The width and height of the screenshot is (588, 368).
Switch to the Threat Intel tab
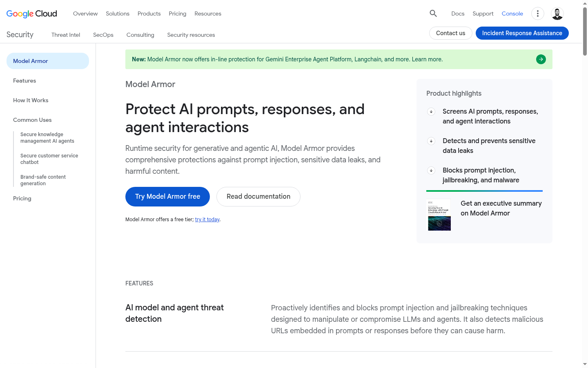(x=66, y=35)
